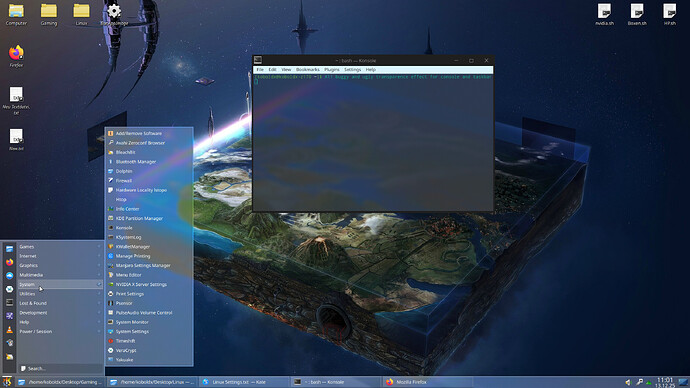Expand the Power / Session category

point(60,332)
